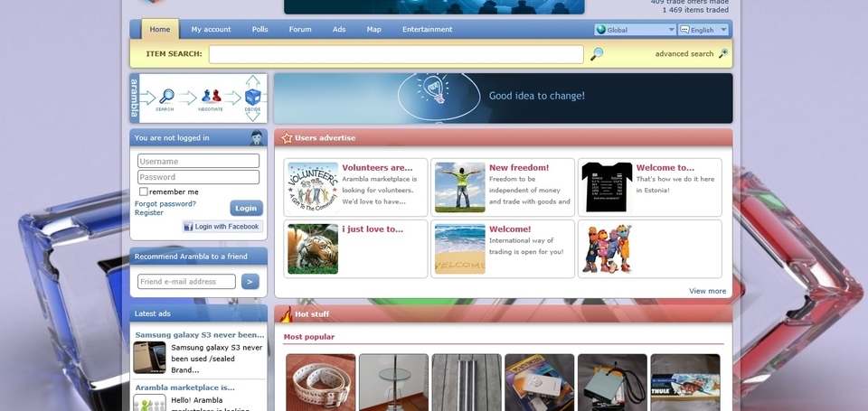
Task: Open the metal poles item thumbnail
Action: point(467,382)
